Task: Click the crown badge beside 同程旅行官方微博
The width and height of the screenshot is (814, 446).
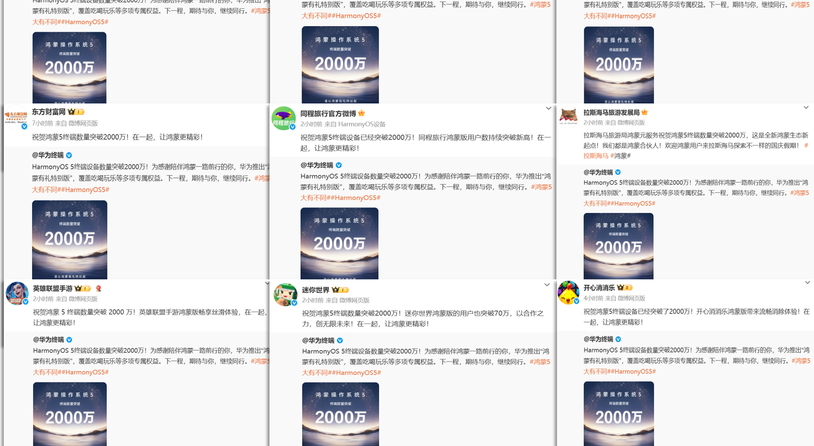Action: point(361,113)
